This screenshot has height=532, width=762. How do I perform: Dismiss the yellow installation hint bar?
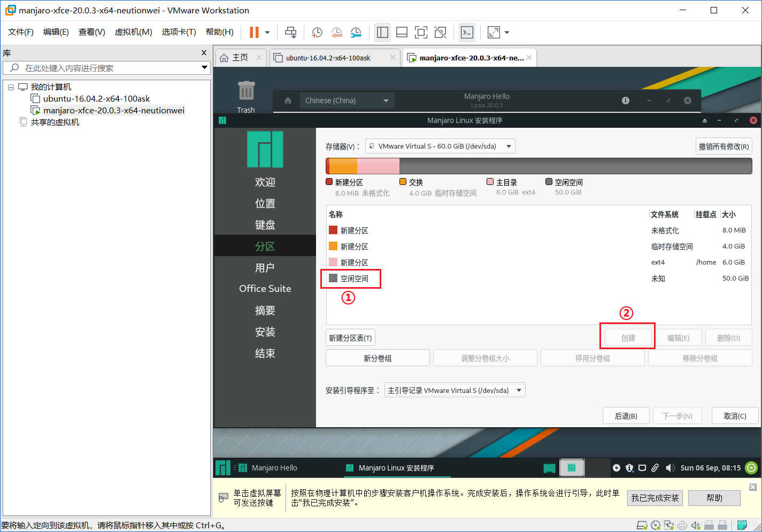753,487
